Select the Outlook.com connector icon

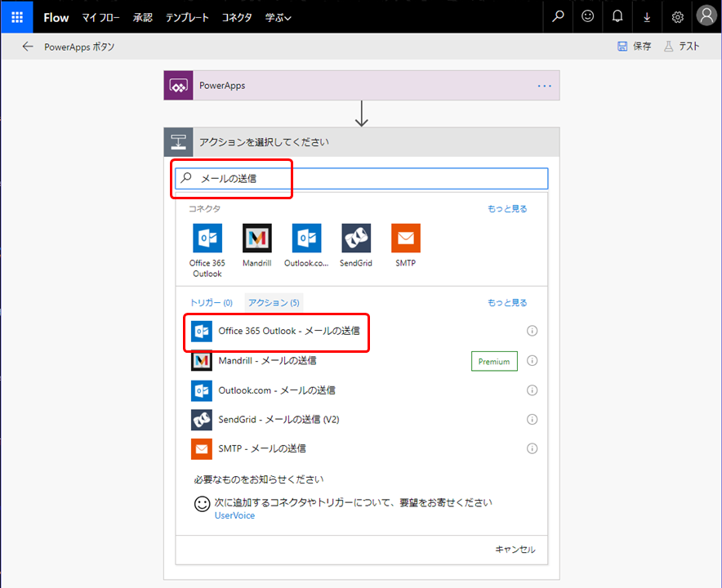(x=306, y=239)
